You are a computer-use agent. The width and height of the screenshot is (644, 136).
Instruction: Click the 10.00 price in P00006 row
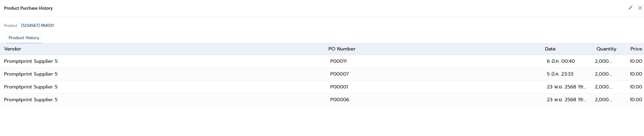click(636, 99)
